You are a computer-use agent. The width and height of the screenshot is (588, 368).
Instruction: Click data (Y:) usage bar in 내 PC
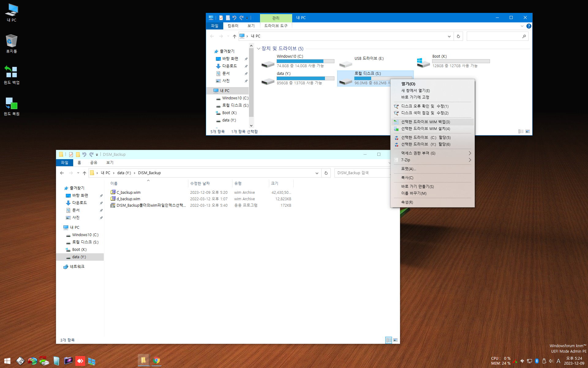tap(305, 79)
